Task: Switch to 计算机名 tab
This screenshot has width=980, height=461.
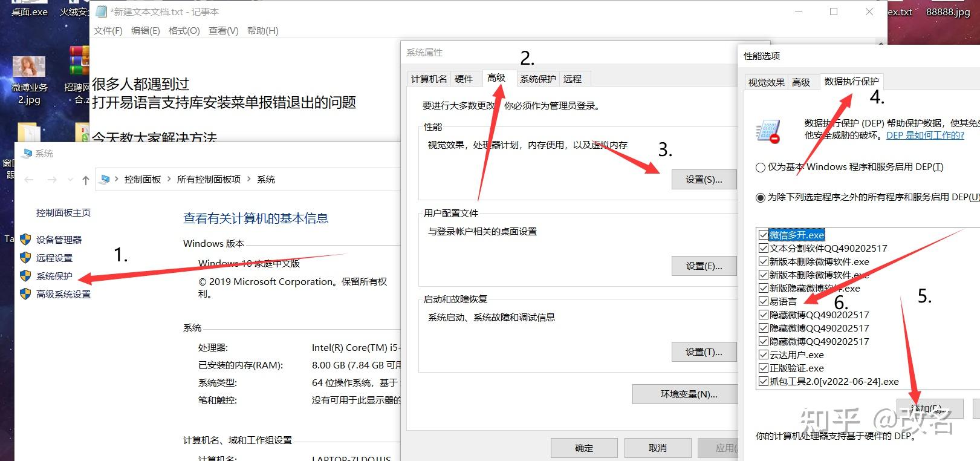Action: [x=429, y=79]
